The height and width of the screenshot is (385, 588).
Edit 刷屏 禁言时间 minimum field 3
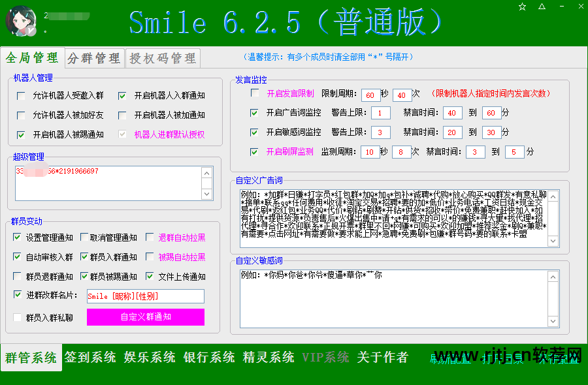tap(475, 151)
